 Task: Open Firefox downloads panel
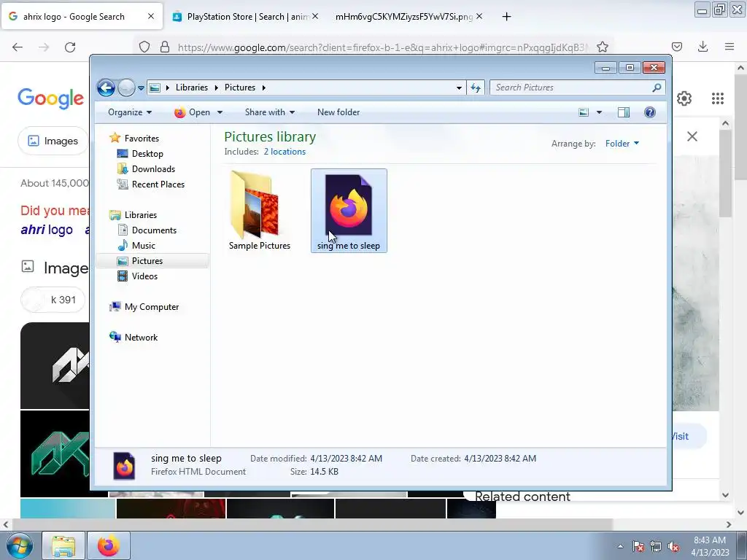tap(703, 47)
